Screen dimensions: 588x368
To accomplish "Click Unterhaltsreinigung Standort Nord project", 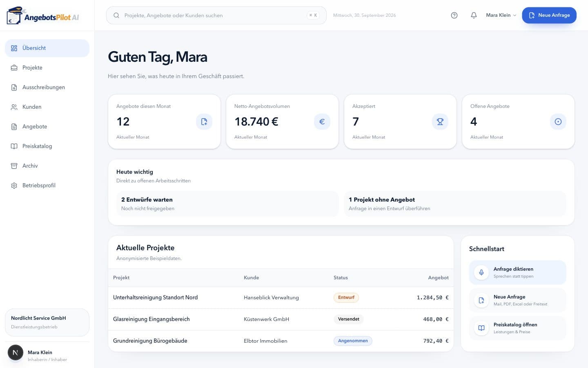I will pyautogui.click(x=155, y=297).
